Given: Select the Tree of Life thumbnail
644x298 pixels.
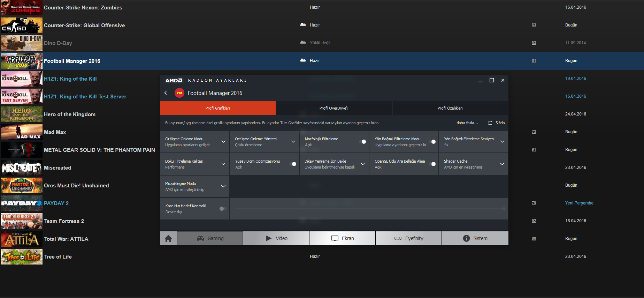Looking at the screenshot, I should [22, 257].
